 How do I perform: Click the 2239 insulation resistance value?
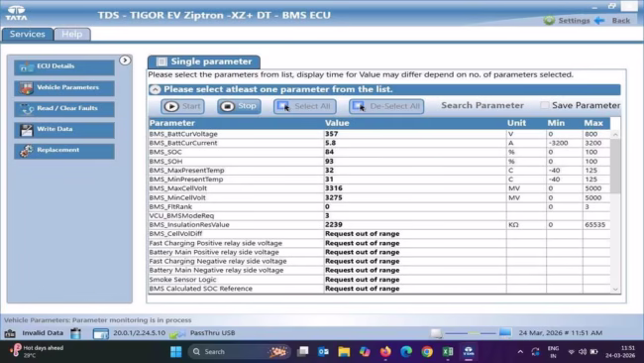tap(334, 225)
